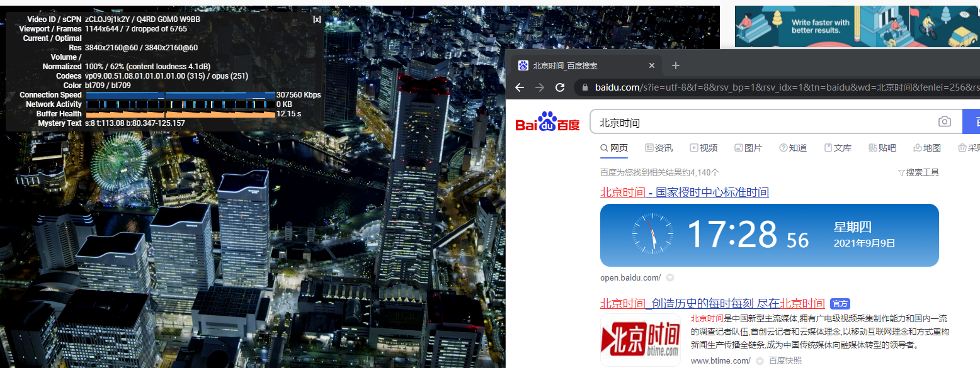Switch to the 图片 search category
The width and height of the screenshot is (980, 368).
click(748, 148)
